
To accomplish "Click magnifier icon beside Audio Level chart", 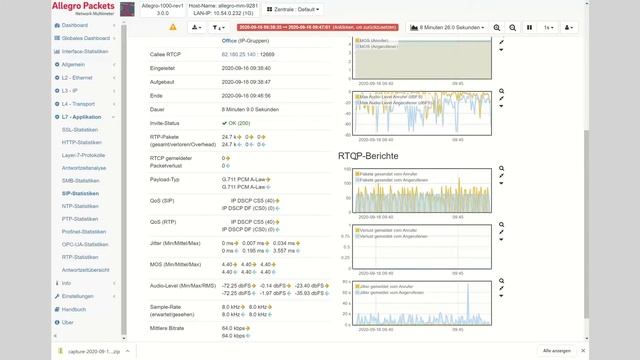I will 501,91.
